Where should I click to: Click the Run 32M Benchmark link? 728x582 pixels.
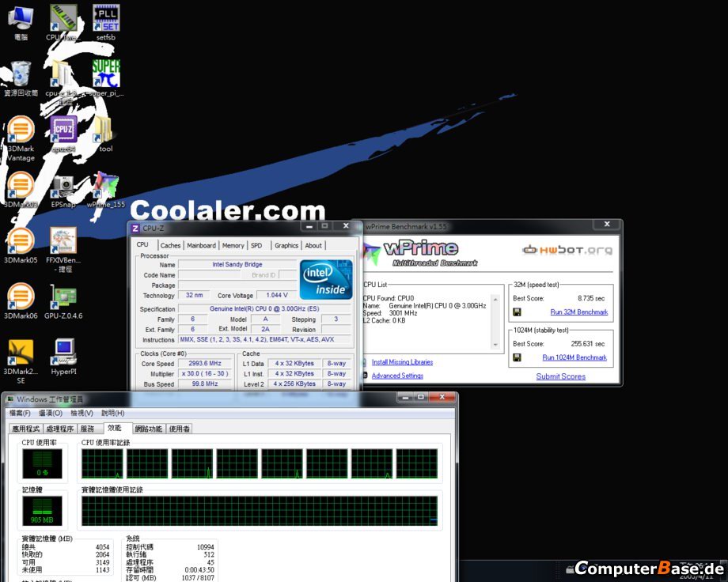[x=579, y=312]
